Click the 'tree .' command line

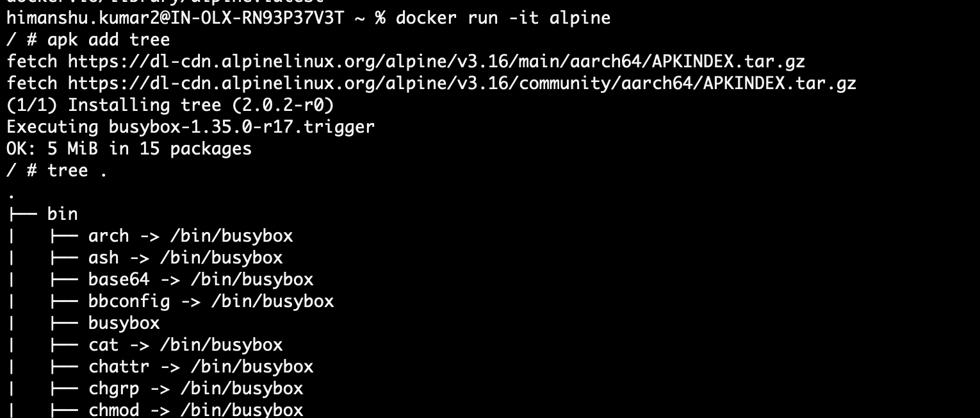[x=78, y=171]
